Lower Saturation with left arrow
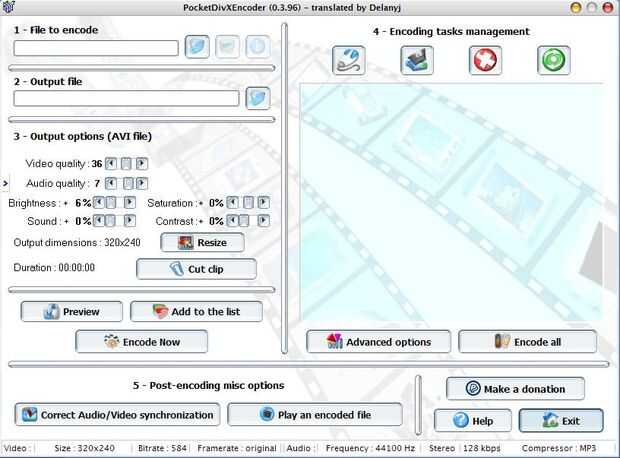Viewport: 620px width, 458px height. click(232, 203)
